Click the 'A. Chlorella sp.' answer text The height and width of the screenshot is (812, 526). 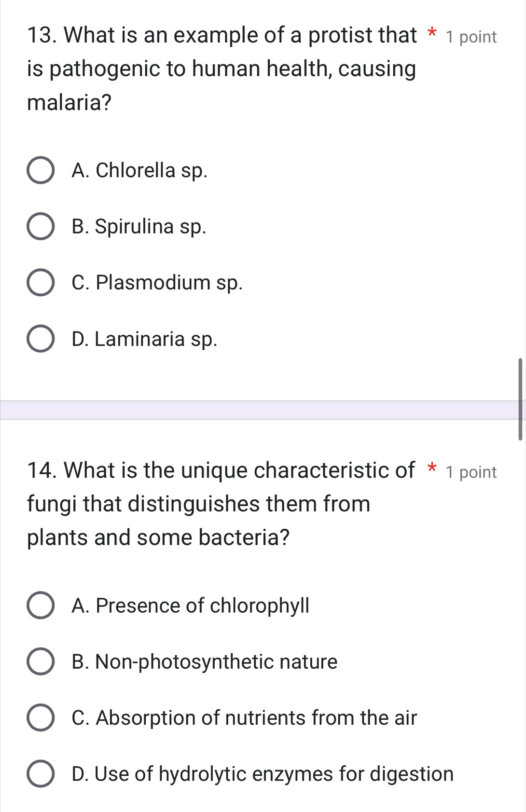(x=139, y=170)
